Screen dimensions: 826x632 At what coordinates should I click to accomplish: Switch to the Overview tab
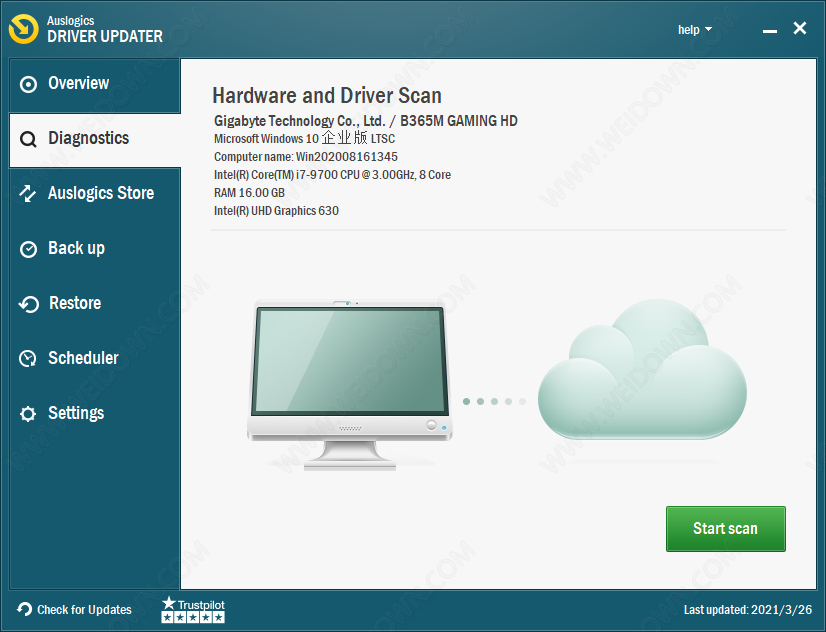[x=95, y=85]
